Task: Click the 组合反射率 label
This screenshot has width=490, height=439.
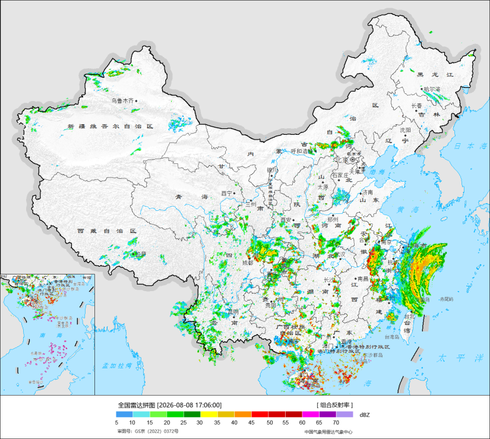Action: (x=334, y=405)
